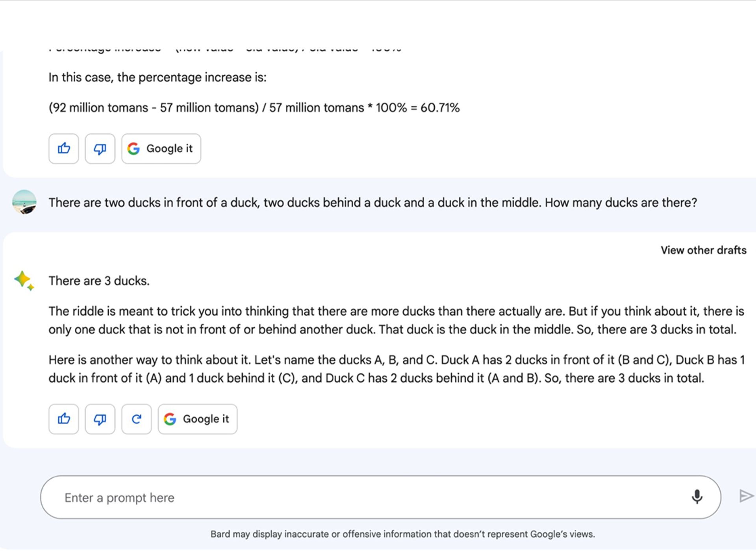Click the Bard inaccurate information disclaimer text
The image size is (756, 551).
pyautogui.click(x=402, y=534)
